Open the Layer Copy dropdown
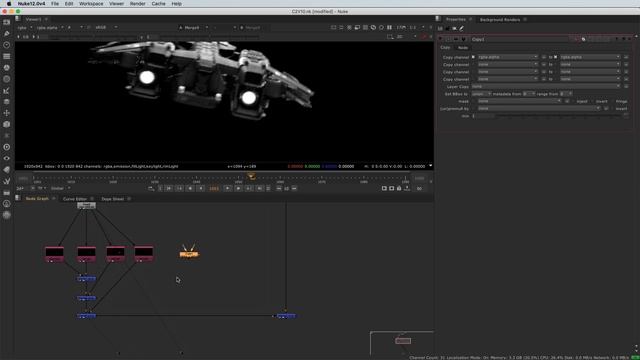This screenshot has width=640, height=360. click(x=546, y=87)
